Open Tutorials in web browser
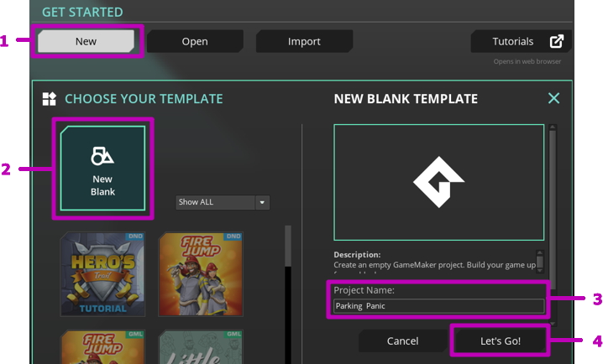 coord(521,41)
